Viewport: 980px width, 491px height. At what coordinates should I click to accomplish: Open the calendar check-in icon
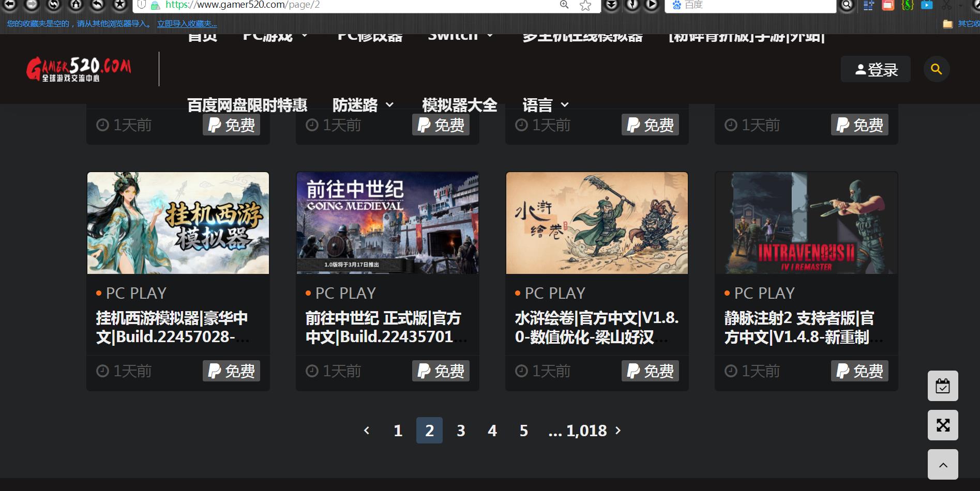click(x=942, y=386)
